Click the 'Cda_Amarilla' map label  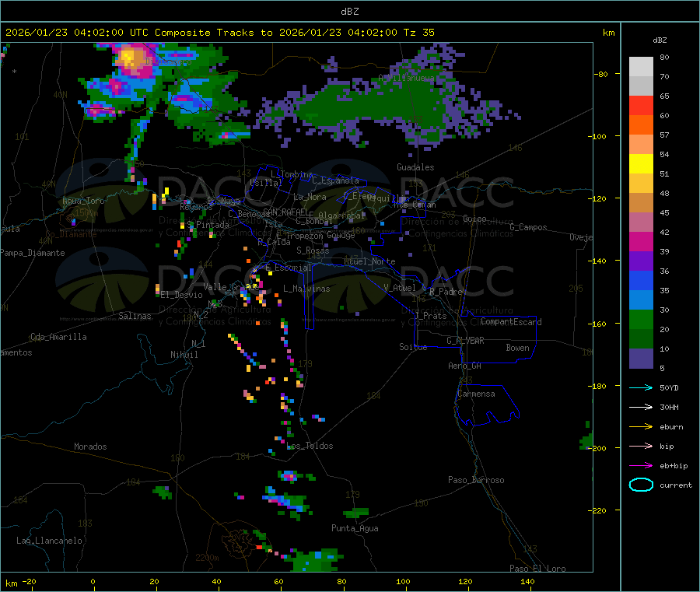click(x=58, y=337)
